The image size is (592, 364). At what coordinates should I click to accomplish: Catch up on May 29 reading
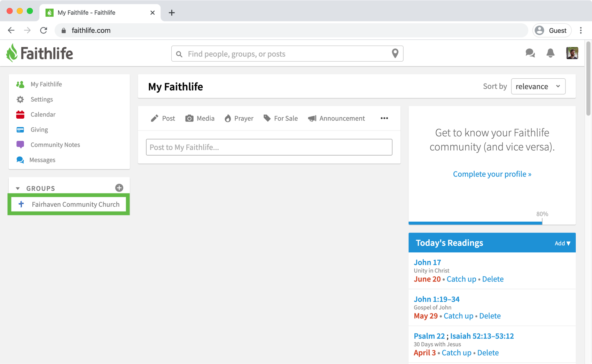point(458,316)
